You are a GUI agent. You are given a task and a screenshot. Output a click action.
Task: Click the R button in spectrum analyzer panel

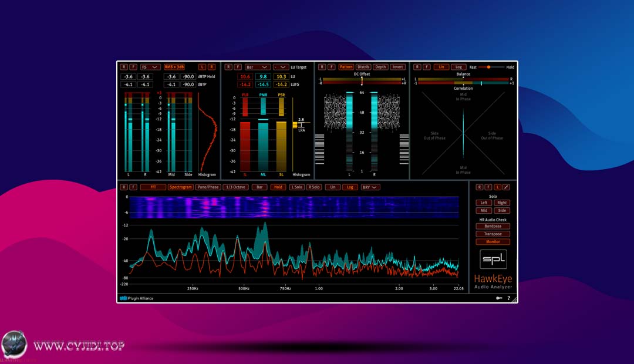point(124,187)
